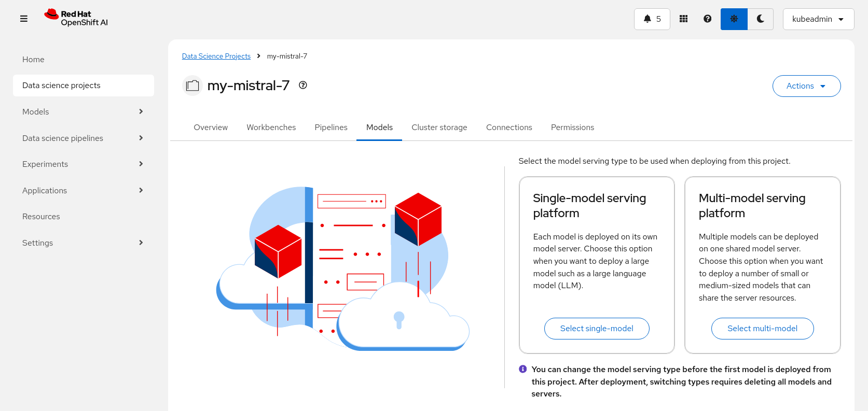Switch to the Cluster storage tab

point(439,127)
